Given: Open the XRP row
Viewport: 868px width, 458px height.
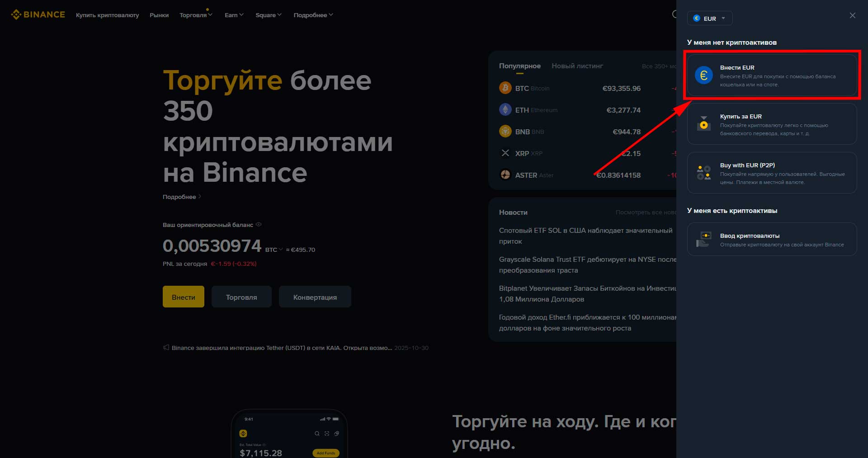Looking at the screenshot, I should 588,153.
